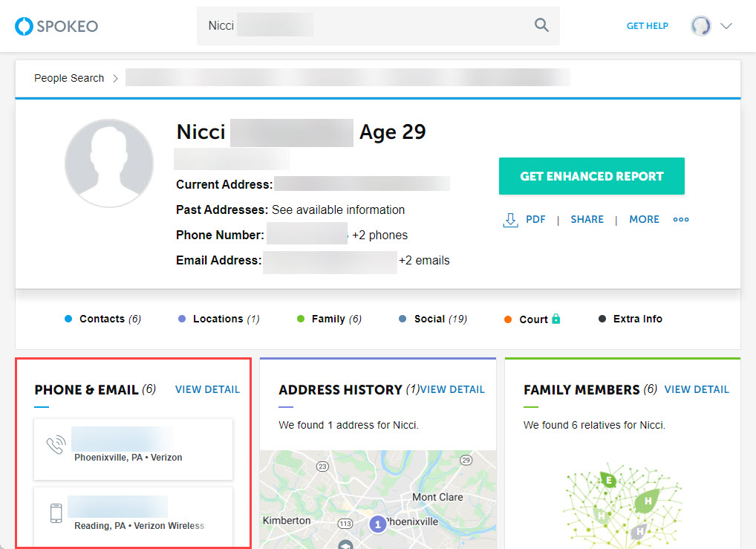Click the SHARE link
756x549 pixels.
point(587,219)
